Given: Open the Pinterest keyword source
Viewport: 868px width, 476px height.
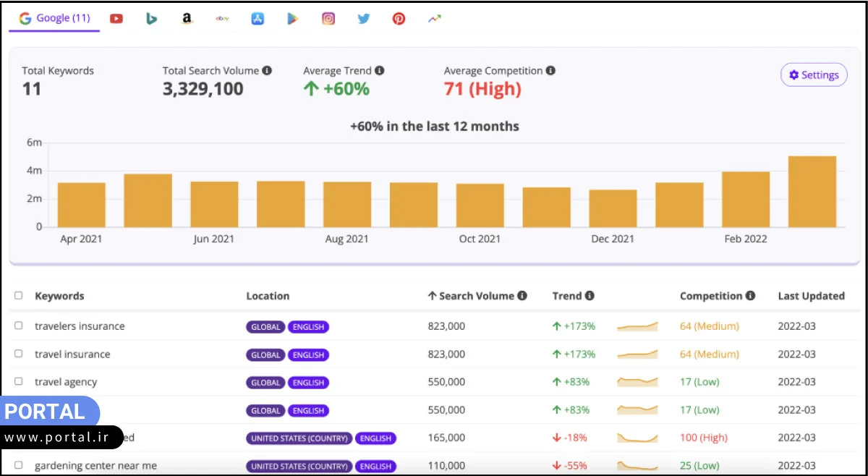Looking at the screenshot, I should pos(399,19).
